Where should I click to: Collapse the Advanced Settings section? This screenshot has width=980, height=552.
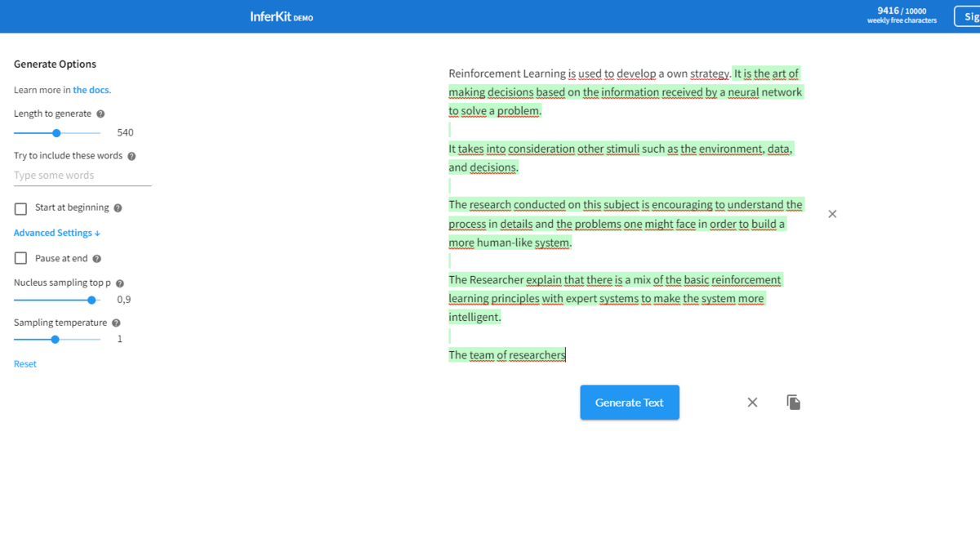click(x=57, y=233)
